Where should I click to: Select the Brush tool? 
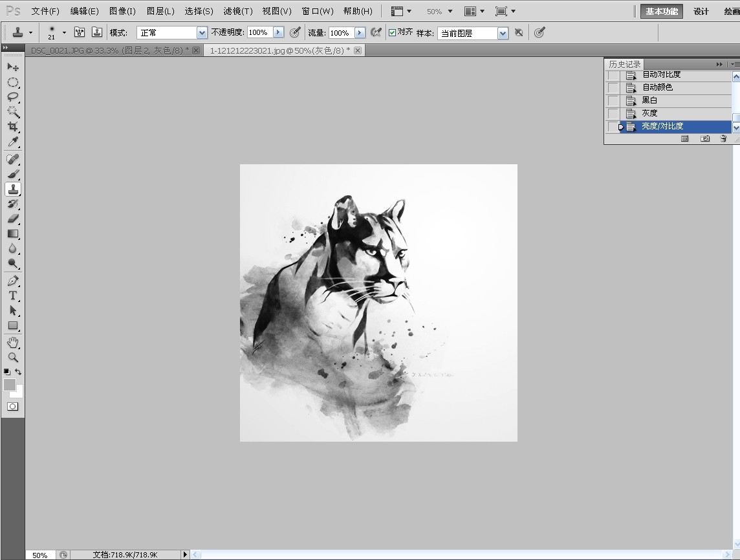(13, 174)
